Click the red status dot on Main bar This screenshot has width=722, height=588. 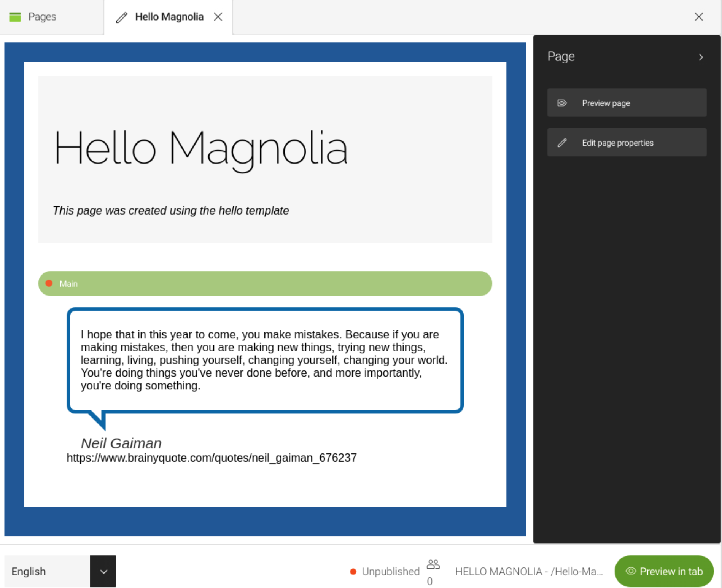click(49, 283)
